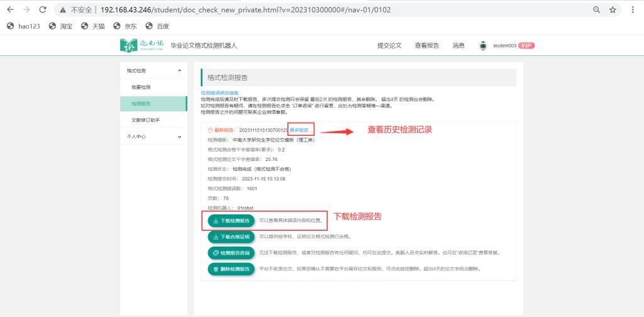This screenshot has height=317, width=644.
Task: Select 文献修订助手 in the sidebar
Action: click(146, 120)
